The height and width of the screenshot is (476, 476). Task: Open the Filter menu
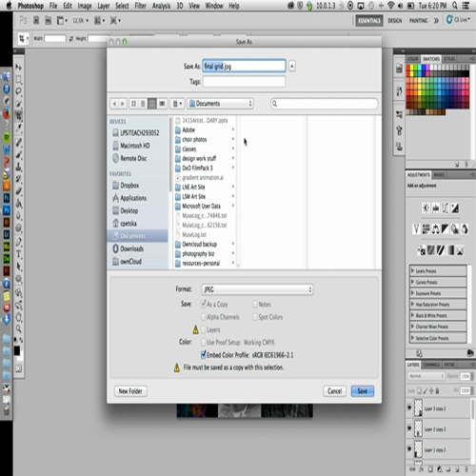tap(140, 6)
